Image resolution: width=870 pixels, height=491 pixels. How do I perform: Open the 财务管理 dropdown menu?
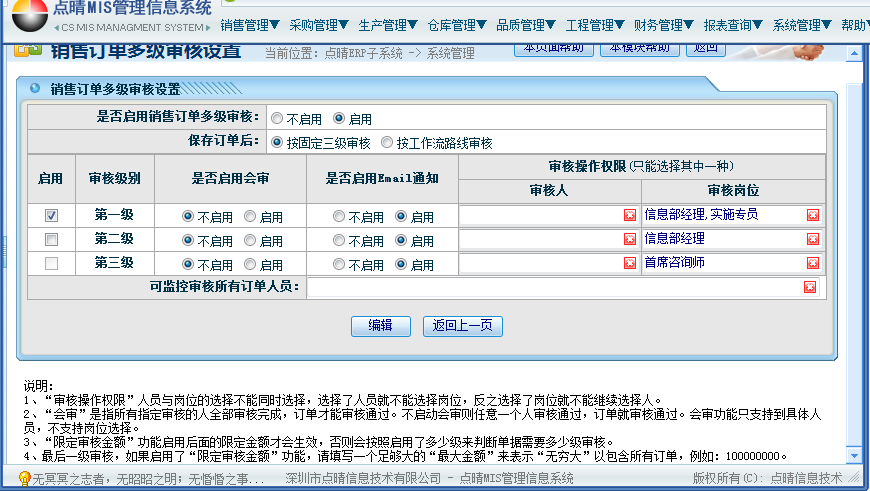(x=664, y=25)
